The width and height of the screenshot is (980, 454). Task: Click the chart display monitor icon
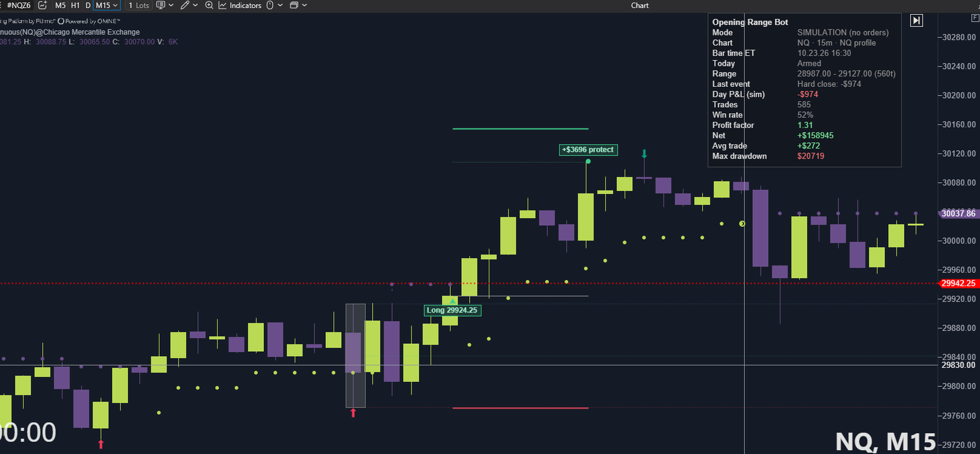tap(160, 5)
